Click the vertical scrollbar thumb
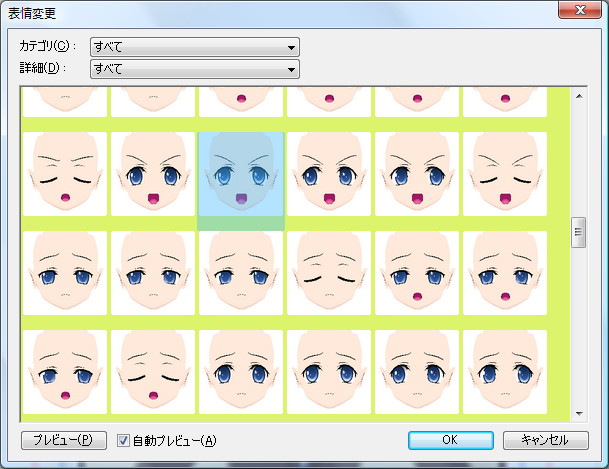The height and width of the screenshot is (469, 609). [x=578, y=232]
